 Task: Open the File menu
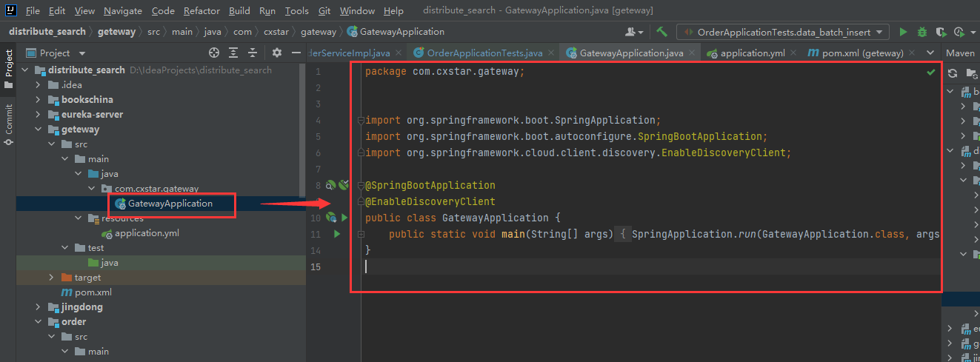click(33, 11)
